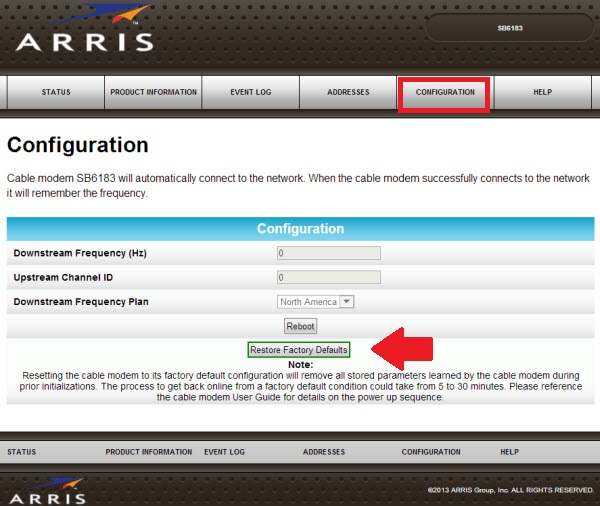The image size is (600, 506).
Task: Open Addresses link in footer navigation
Action: tap(324, 452)
